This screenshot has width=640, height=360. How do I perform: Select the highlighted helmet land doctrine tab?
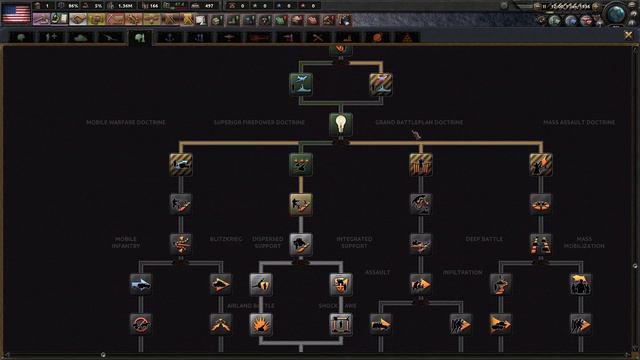tap(140, 38)
